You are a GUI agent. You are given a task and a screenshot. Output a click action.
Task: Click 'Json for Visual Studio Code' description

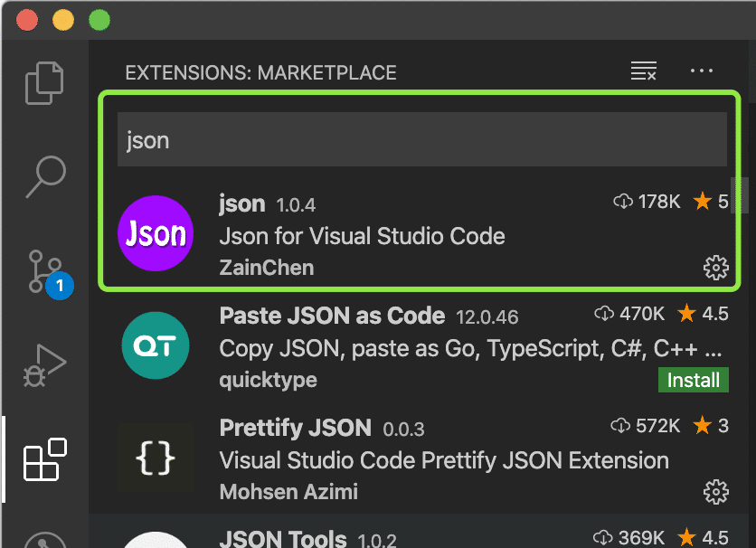[x=362, y=237]
